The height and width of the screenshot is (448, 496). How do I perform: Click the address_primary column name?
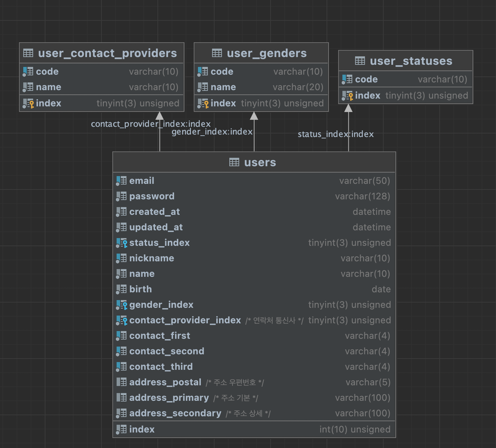coord(169,398)
